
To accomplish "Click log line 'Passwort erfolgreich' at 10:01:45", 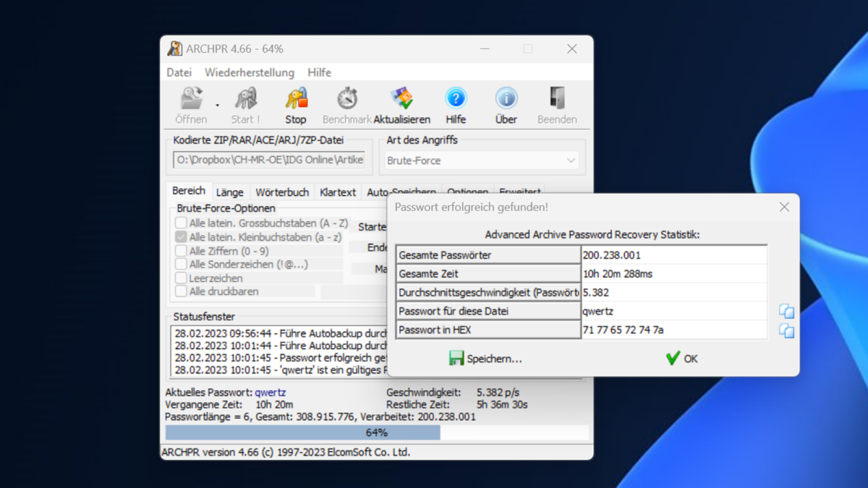I will (281, 358).
